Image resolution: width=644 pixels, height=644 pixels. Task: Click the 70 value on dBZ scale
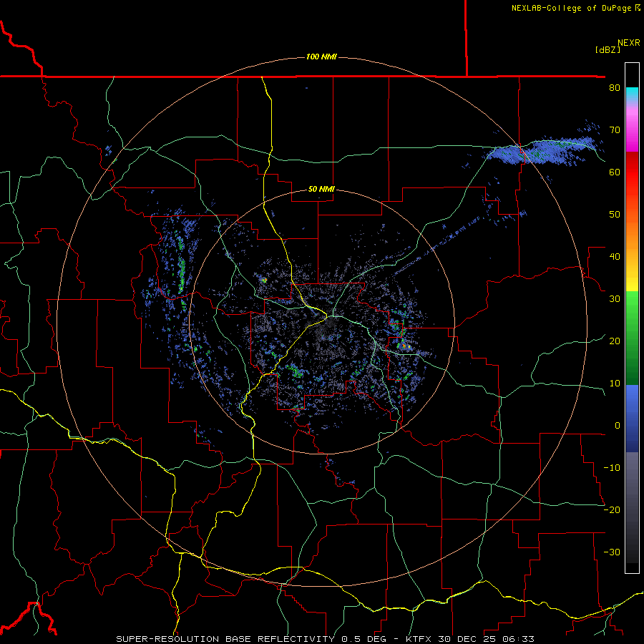pos(615,130)
